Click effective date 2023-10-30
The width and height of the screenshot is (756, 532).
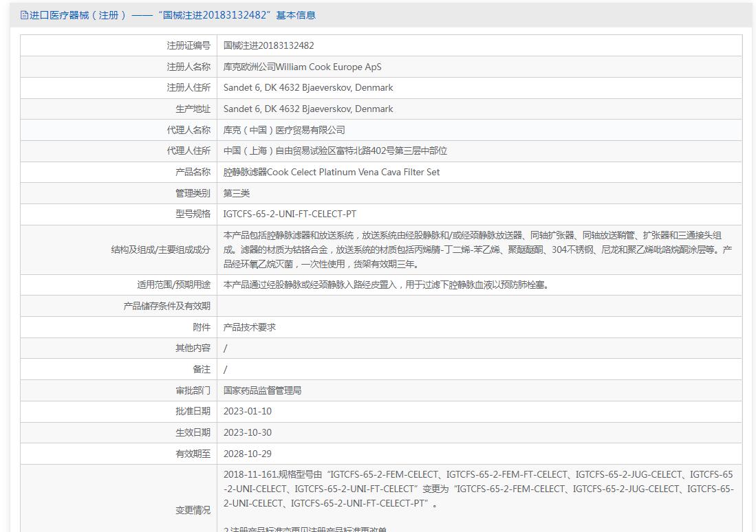coord(248,433)
